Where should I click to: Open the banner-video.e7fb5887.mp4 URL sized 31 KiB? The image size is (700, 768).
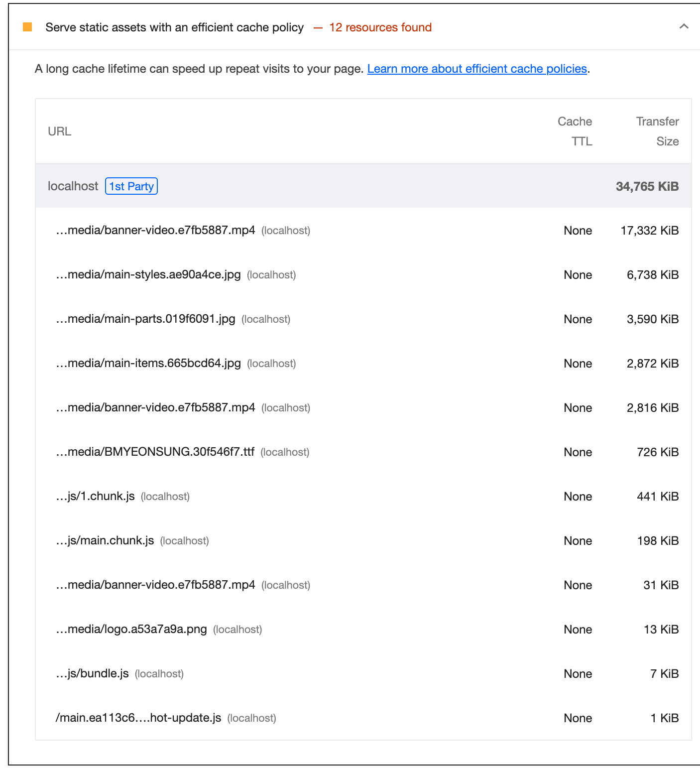point(155,585)
